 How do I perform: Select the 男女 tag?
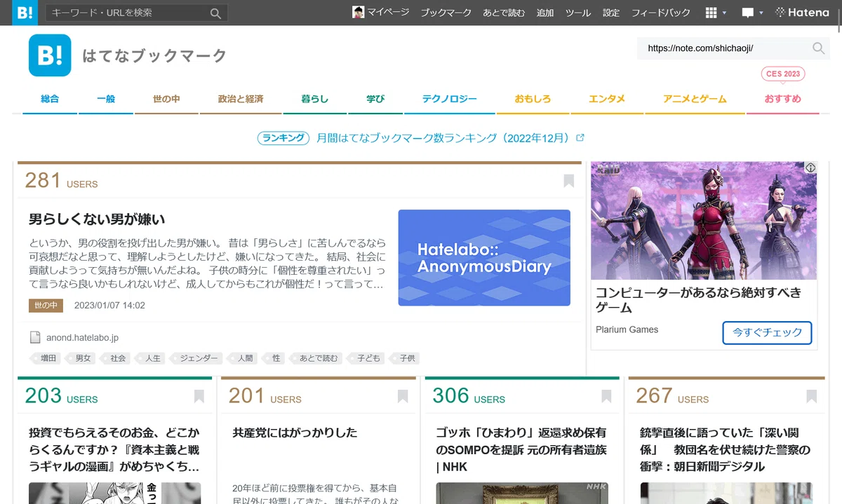82,358
